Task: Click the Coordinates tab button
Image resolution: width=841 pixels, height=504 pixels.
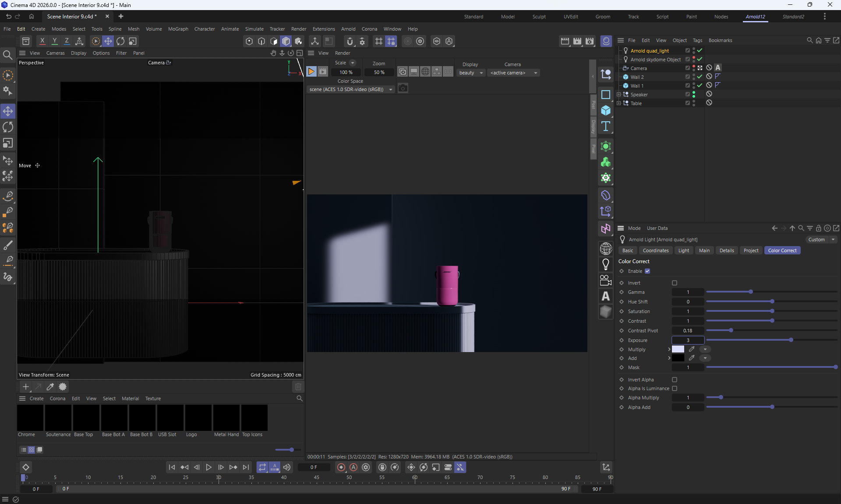Action: pos(655,250)
